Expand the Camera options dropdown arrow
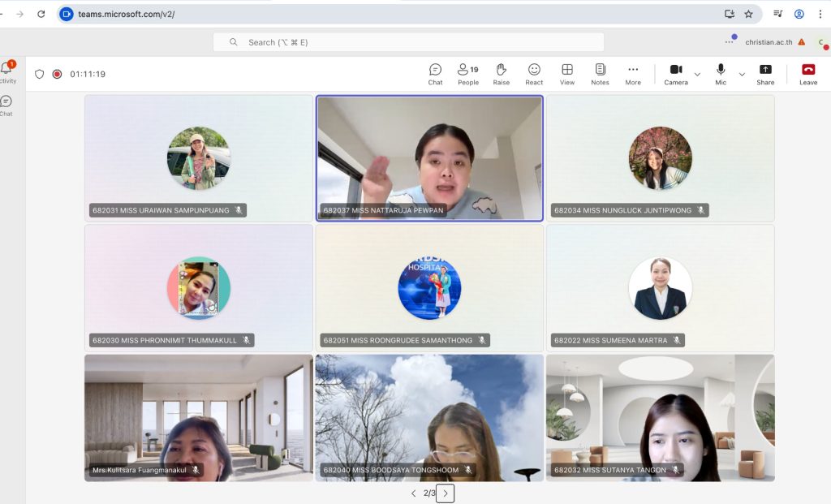 (697, 75)
